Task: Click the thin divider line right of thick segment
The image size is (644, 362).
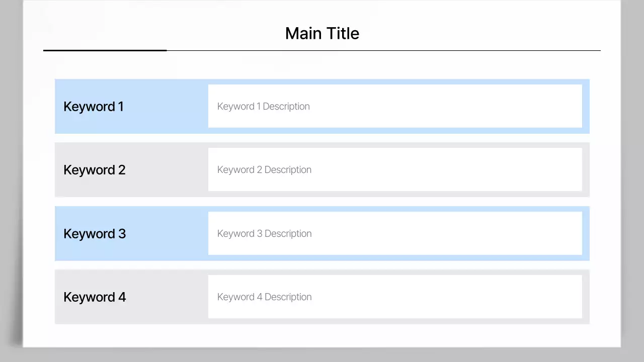Action: coord(382,51)
